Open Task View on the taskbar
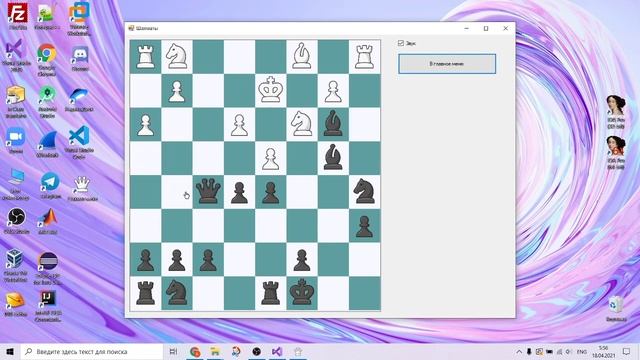The height and width of the screenshot is (360, 640). pyautogui.click(x=173, y=351)
